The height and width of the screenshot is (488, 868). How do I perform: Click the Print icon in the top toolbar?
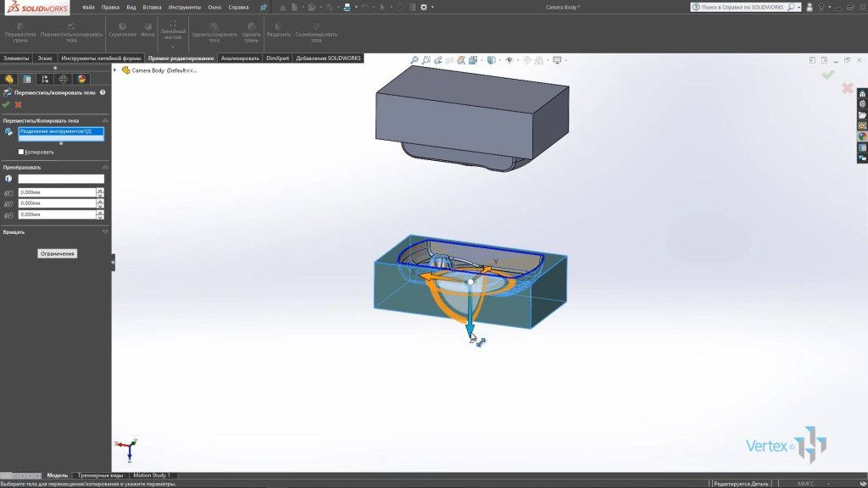[x=347, y=7]
